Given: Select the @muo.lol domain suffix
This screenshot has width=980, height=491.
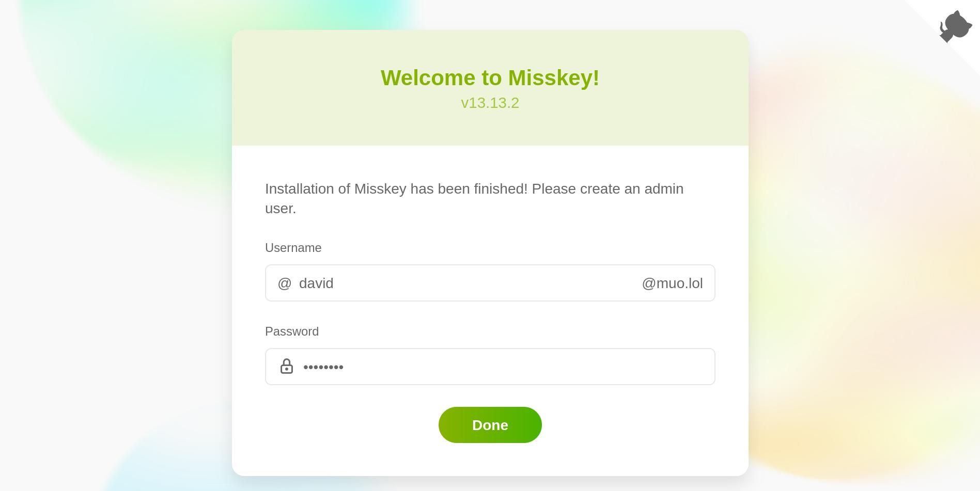Looking at the screenshot, I should tap(672, 283).
